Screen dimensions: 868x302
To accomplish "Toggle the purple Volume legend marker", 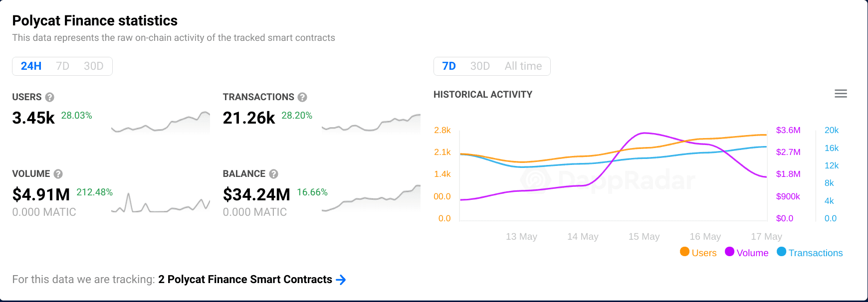I will (729, 252).
